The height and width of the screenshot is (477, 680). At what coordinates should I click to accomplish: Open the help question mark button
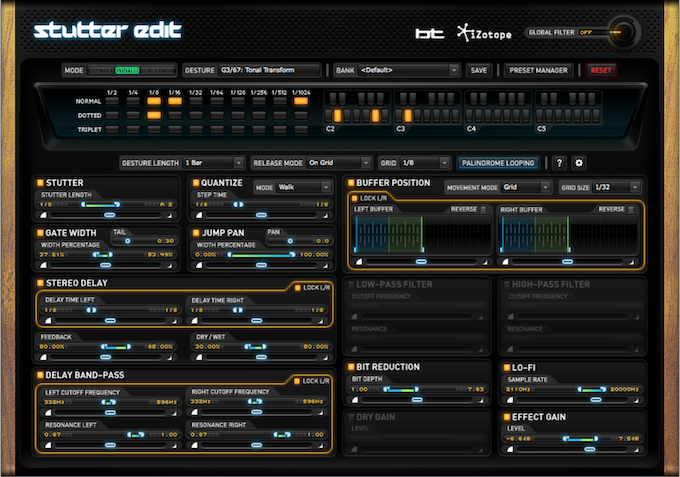click(x=559, y=163)
